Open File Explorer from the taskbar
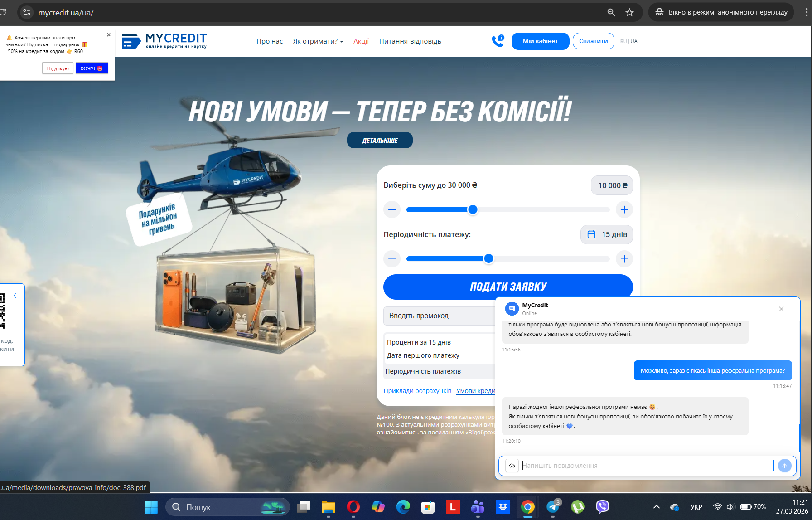The image size is (812, 520). [329, 507]
